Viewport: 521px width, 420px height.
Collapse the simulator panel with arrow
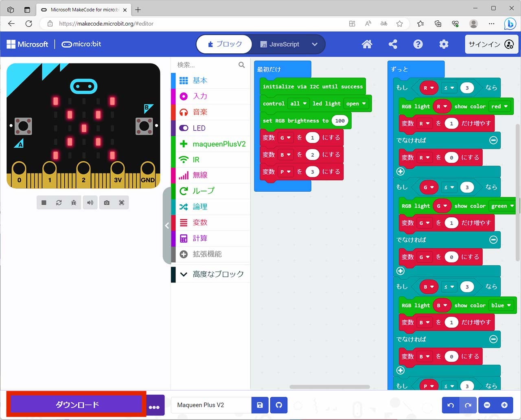point(167,225)
